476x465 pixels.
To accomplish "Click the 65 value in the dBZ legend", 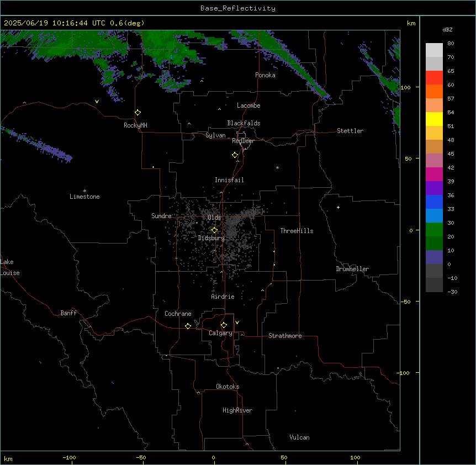I will point(451,71).
